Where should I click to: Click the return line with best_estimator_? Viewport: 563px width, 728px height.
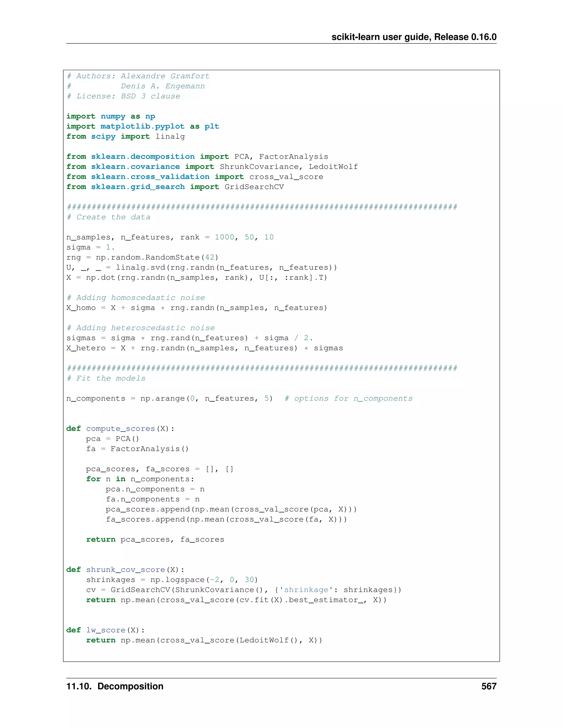[x=236, y=600]
